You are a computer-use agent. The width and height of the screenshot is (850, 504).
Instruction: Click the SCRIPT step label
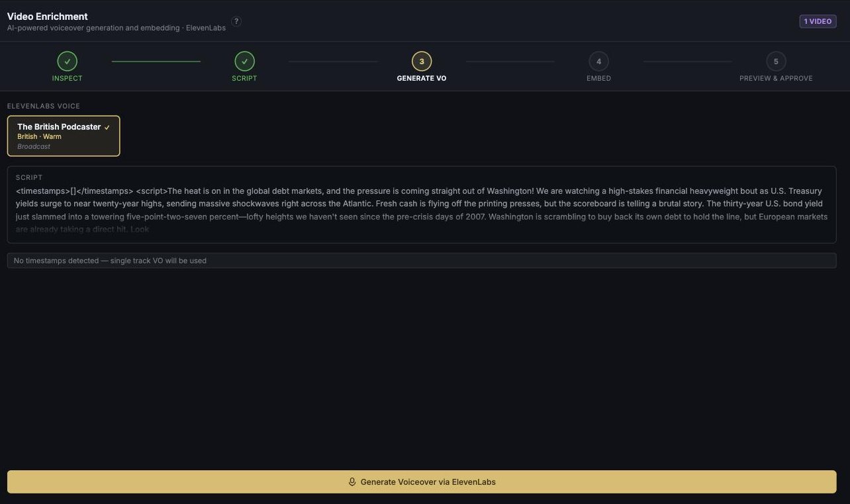coord(244,78)
